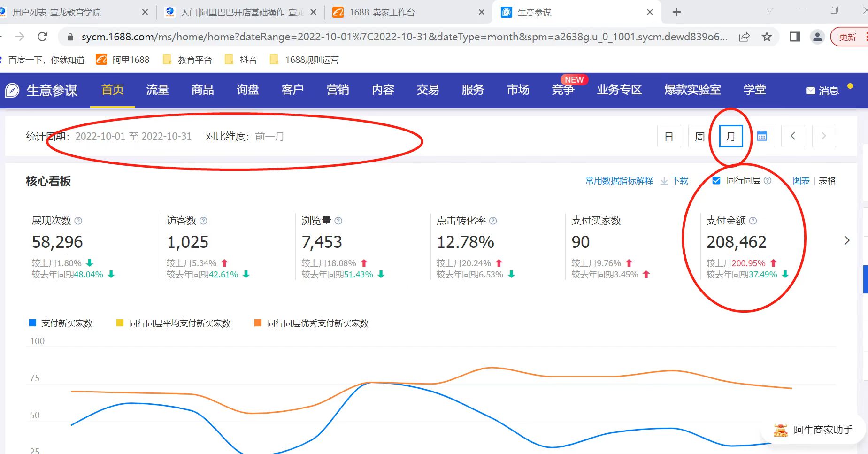The width and height of the screenshot is (868, 454).
Task: Click the help icon next to 支付金额
Action: coord(753,221)
